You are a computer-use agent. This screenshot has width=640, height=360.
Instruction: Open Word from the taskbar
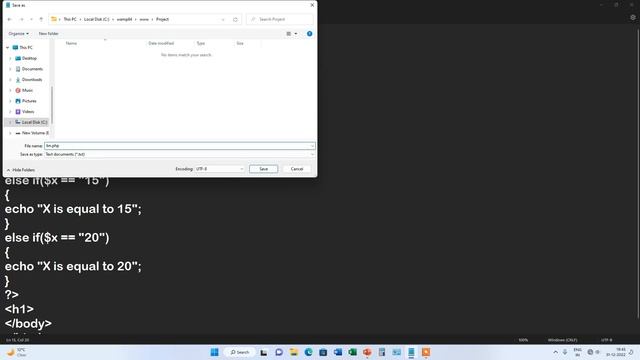338,352
